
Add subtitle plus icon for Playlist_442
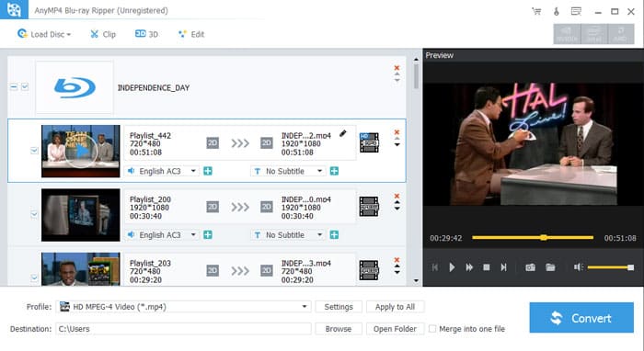click(334, 171)
